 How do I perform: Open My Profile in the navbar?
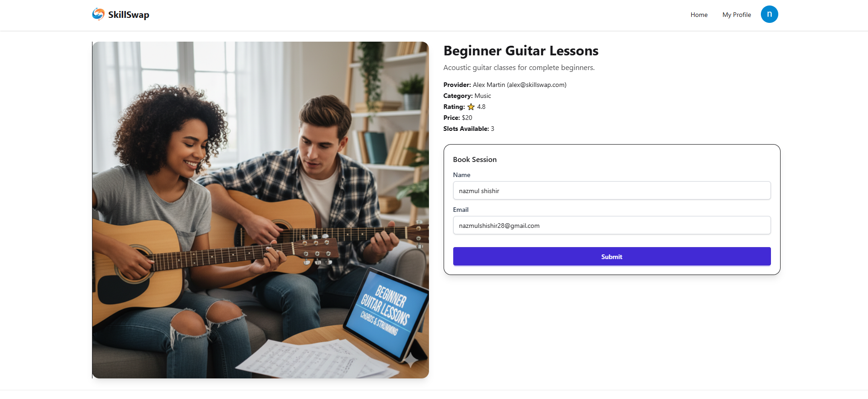coord(737,15)
